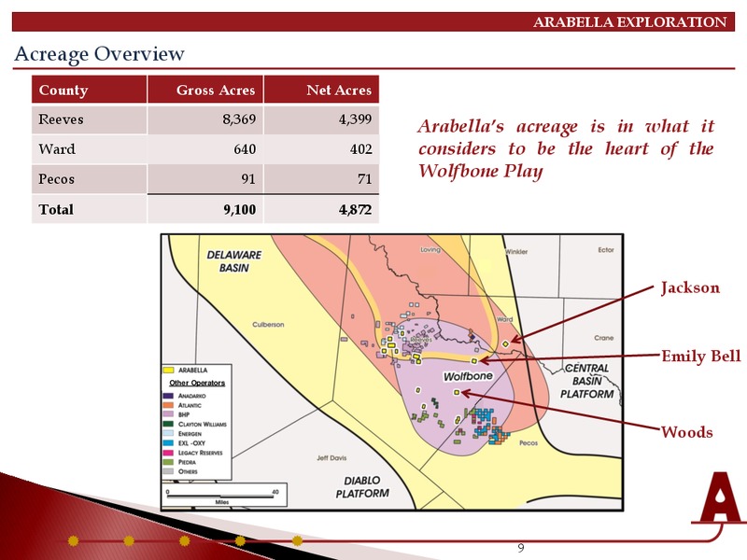
Task: Click the lavender BHP legend swatch
Action: (168, 414)
